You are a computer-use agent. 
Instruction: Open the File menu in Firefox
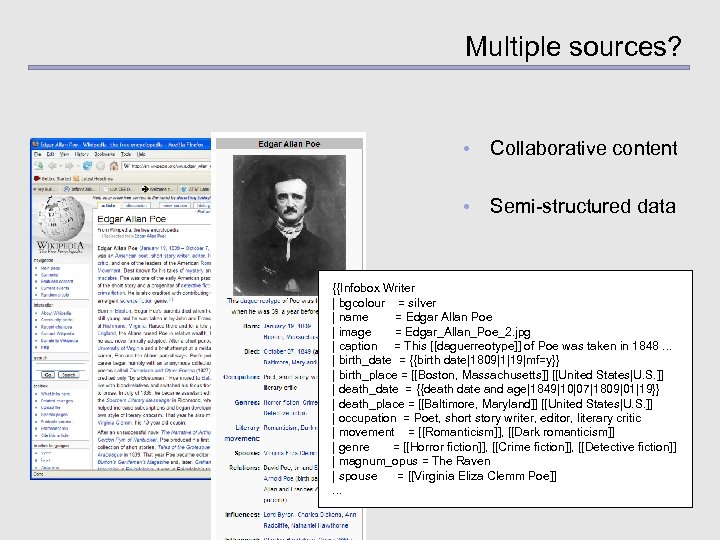point(38,154)
